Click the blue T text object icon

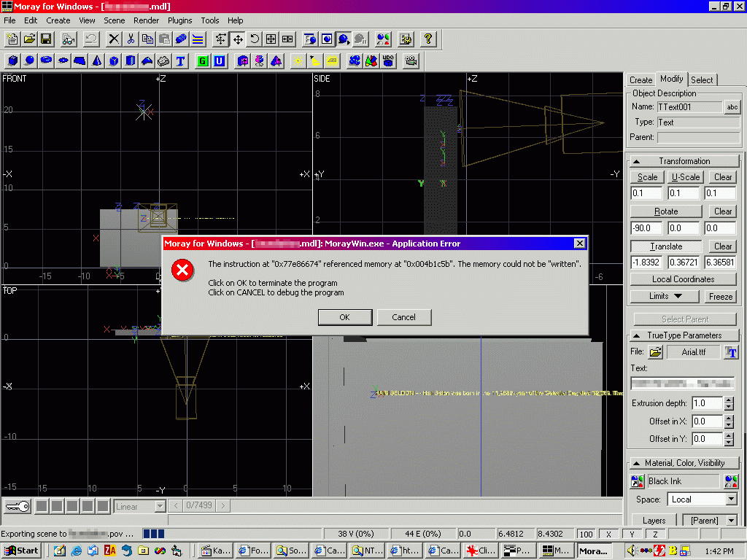click(180, 61)
